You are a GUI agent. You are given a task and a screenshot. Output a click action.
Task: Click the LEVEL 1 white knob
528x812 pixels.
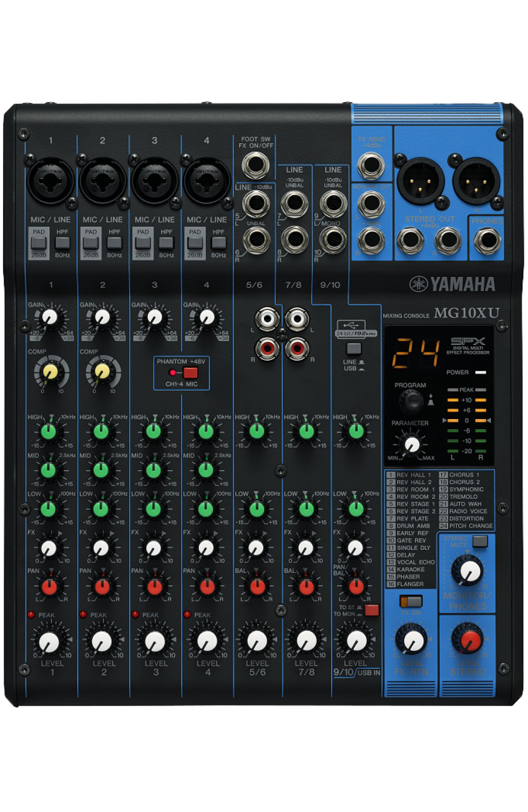tap(49, 642)
